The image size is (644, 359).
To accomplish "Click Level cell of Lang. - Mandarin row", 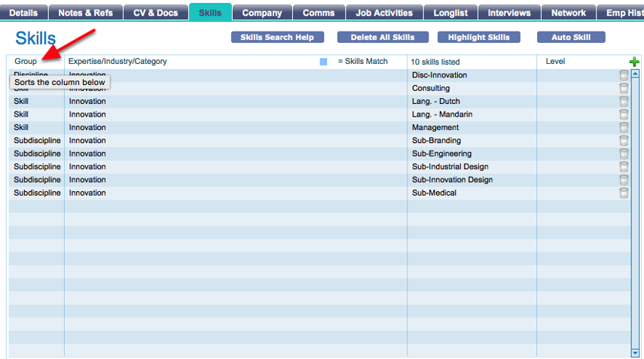I will (578, 114).
